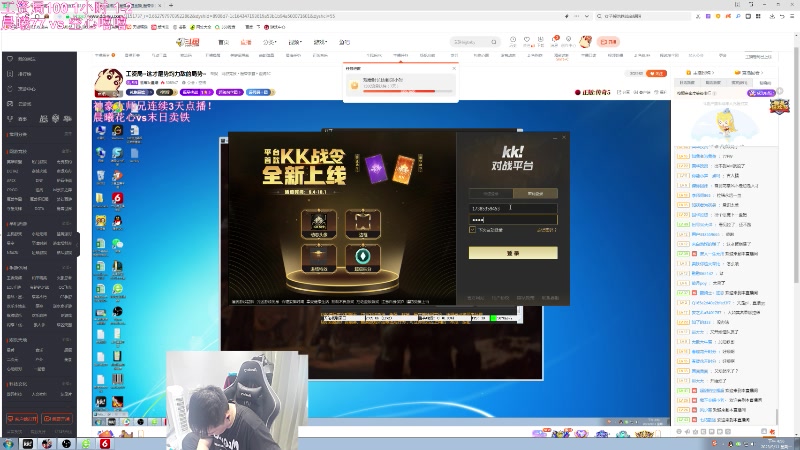This screenshot has width=800, height=450.
Task: Click the red progress bar in task popup
Action: click(x=407, y=91)
